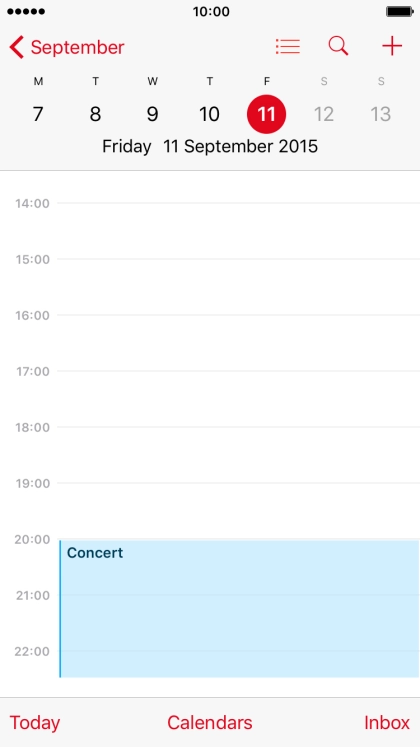Open the Inbox
This screenshot has height=747, width=420.
point(387,723)
